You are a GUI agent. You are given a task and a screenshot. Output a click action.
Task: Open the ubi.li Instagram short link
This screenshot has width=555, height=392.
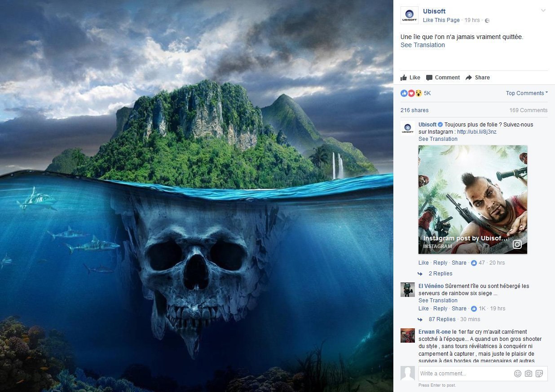(476, 132)
